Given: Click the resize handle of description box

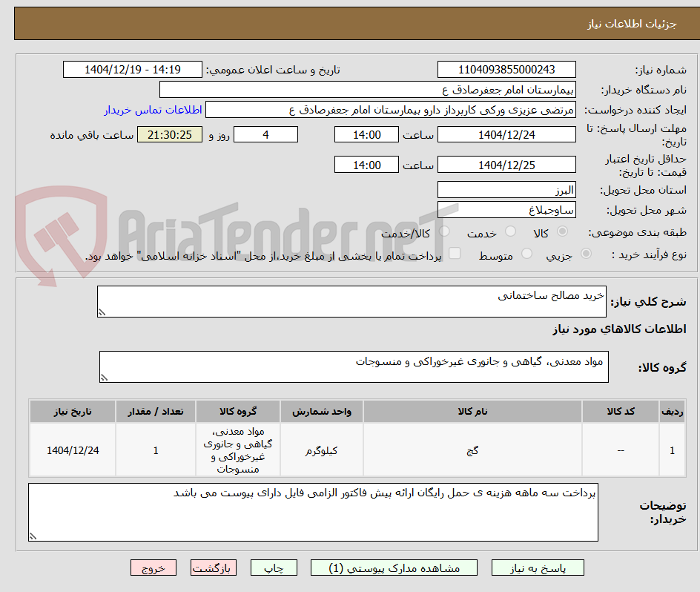Looking at the screenshot, I should point(102,313).
